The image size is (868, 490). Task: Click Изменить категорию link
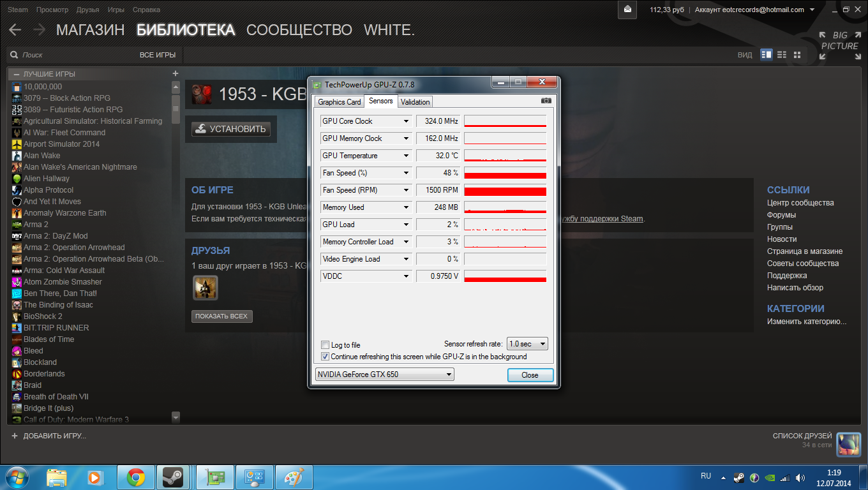tap(807, 322)
